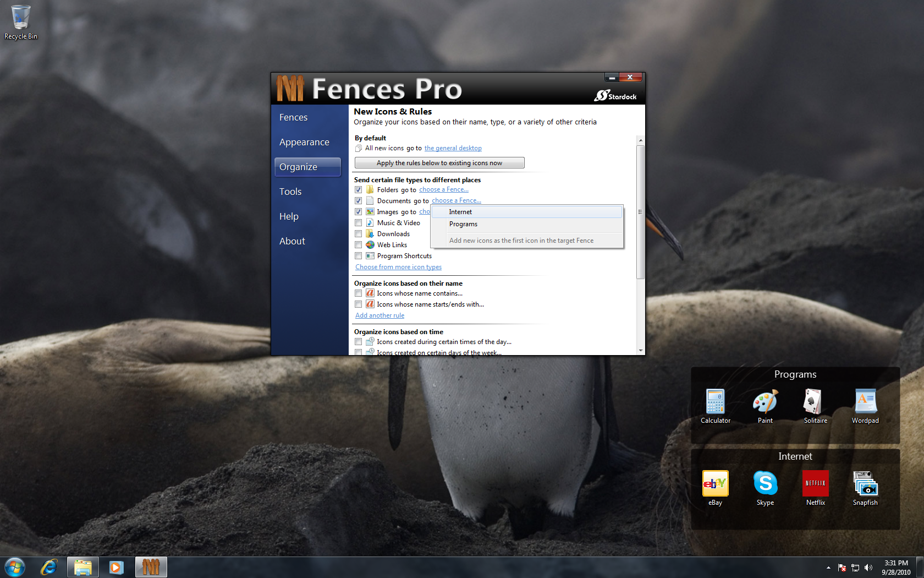
Task: Check Icons created during certain times rule
Action: coord(359,342)
